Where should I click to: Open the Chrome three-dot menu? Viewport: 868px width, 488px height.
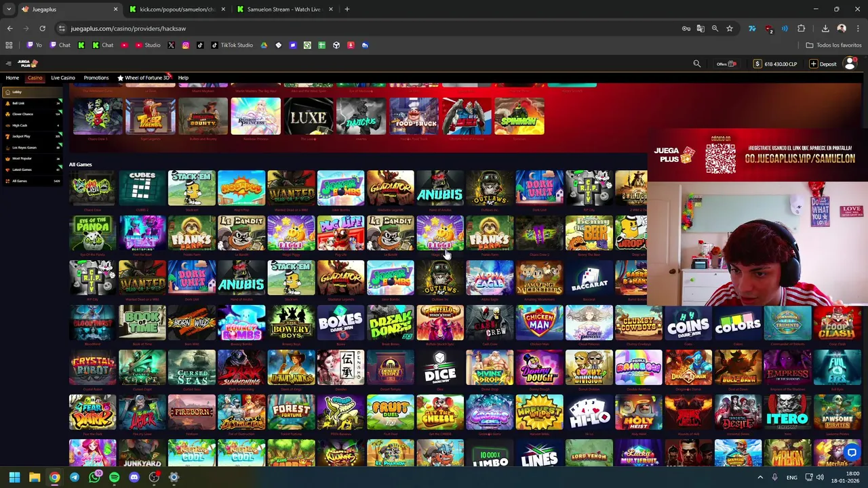point(858,28)
